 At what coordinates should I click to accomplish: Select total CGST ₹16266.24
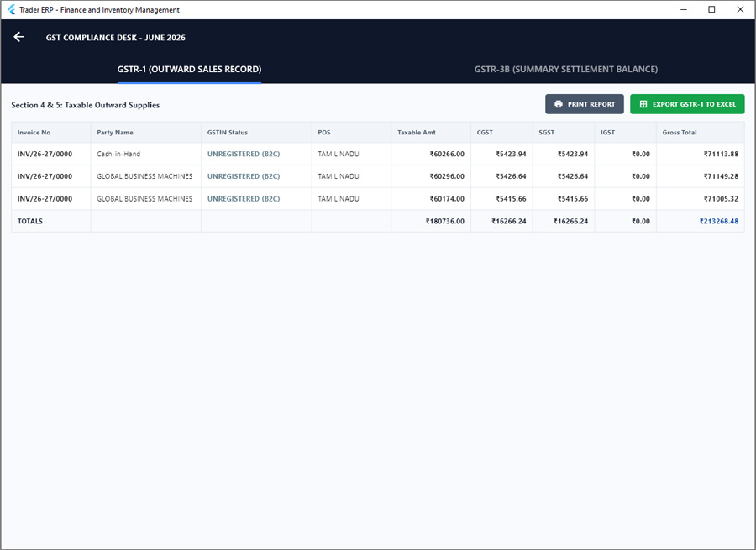509,221
